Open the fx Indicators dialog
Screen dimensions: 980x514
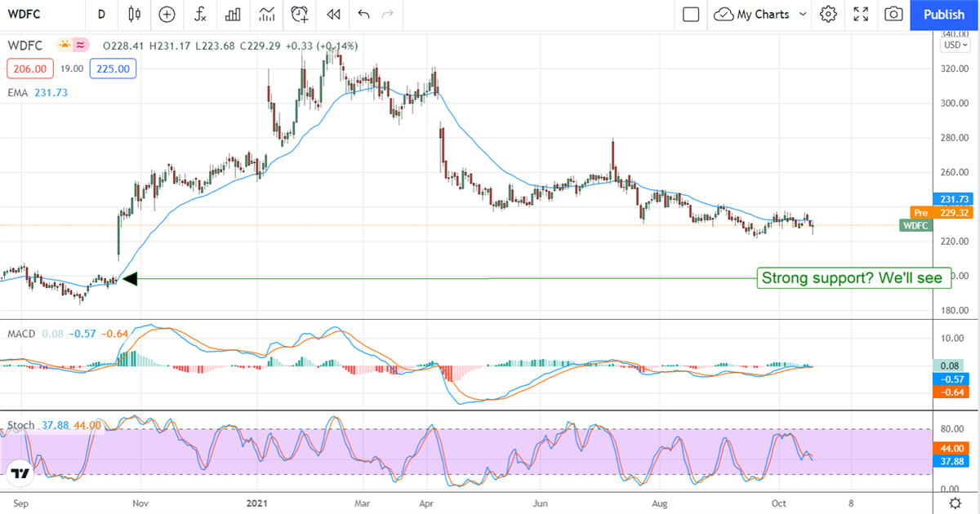200,14
